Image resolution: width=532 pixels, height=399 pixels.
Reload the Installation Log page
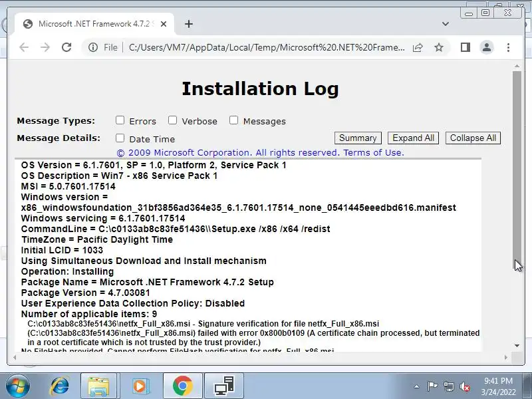[x=66, y=47]
